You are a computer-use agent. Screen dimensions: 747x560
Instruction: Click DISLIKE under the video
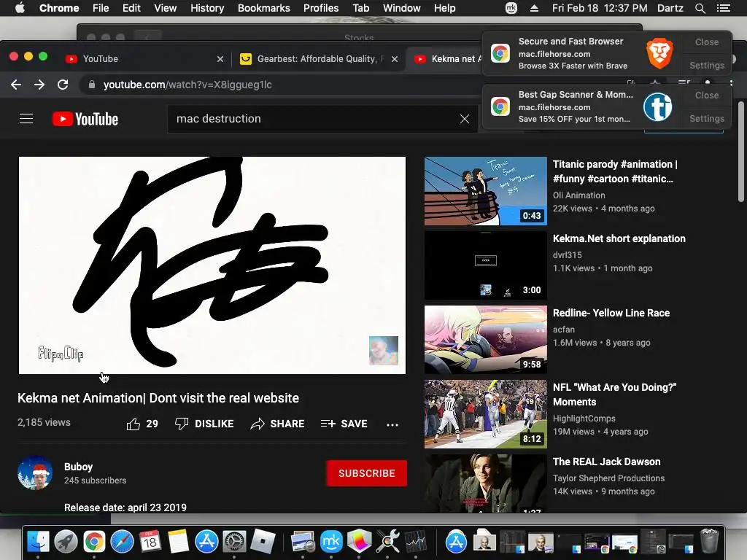click(x=204, y=424)
